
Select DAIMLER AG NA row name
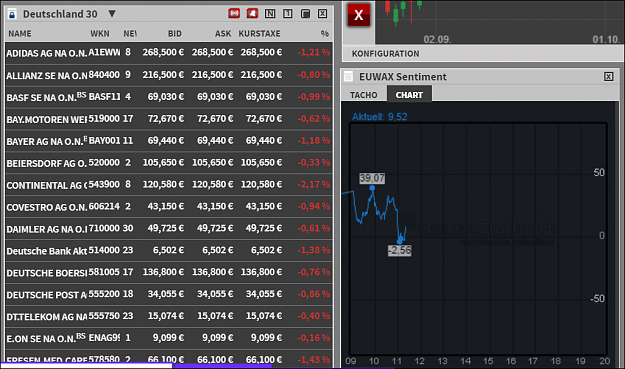47,230
